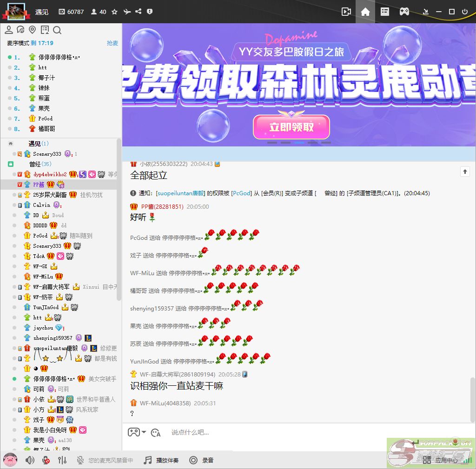This screenshot has height=469, width=476.
Task: Open the user profile icon in sidebar toolbar
Action: tap(9, 30)
